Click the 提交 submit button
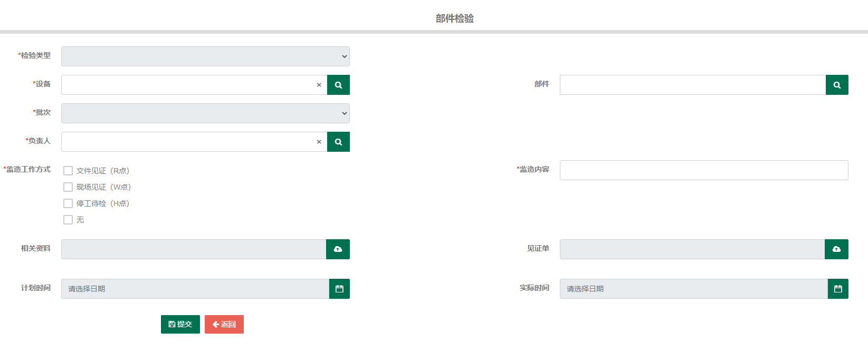 click(180, 324)
